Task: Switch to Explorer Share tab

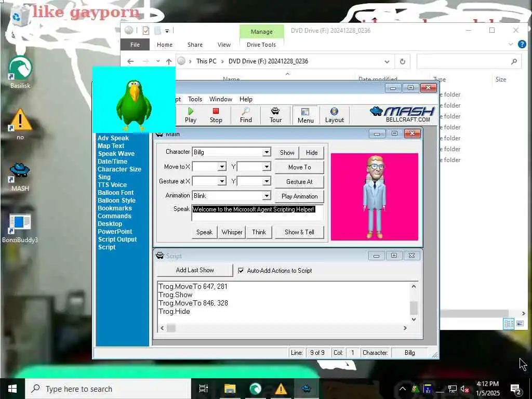Action: tap(195, 45)
